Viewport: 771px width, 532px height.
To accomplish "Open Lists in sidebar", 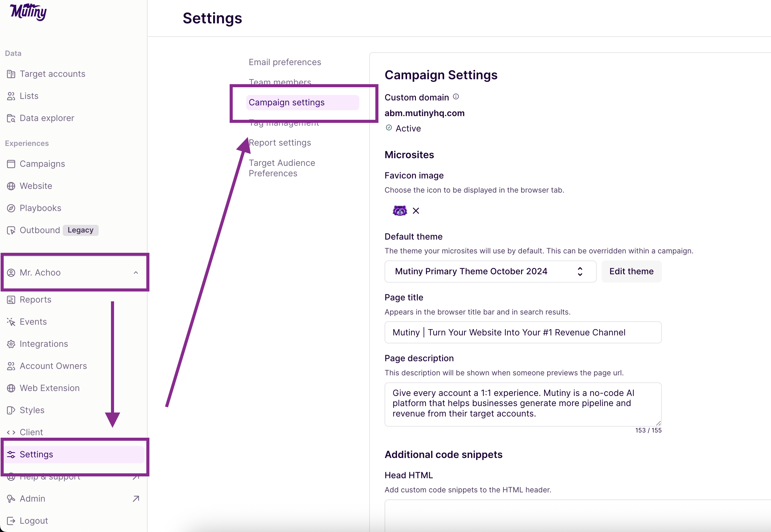I will (x=29, y=96).
